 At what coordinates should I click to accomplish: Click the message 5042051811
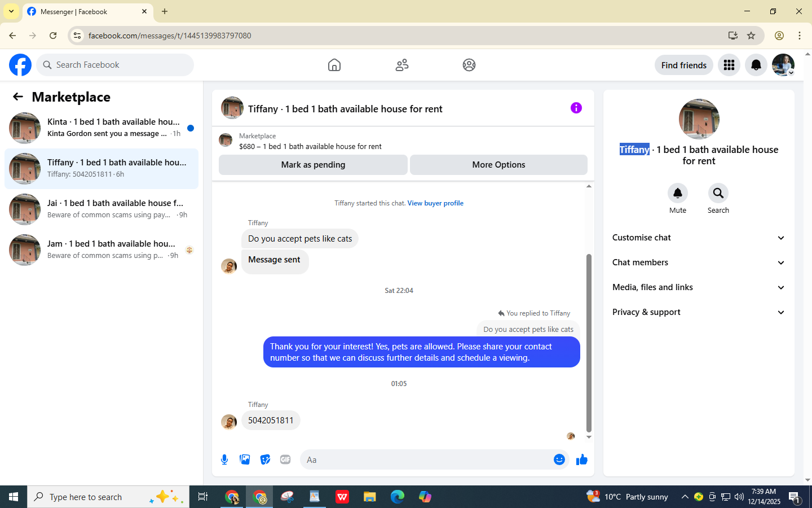tap(271, 421)
